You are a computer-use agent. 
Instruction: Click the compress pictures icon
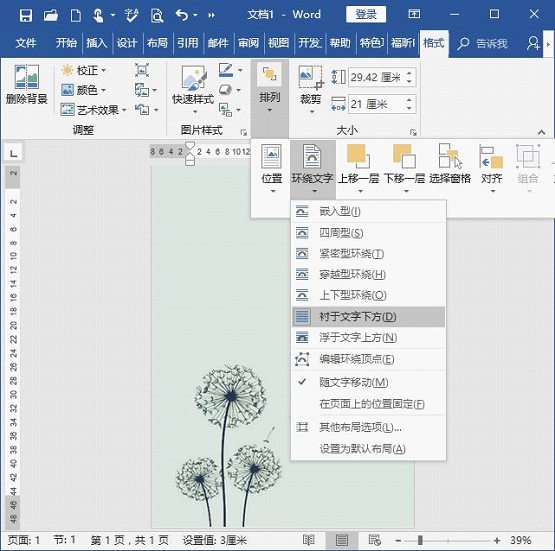point(142,70)
